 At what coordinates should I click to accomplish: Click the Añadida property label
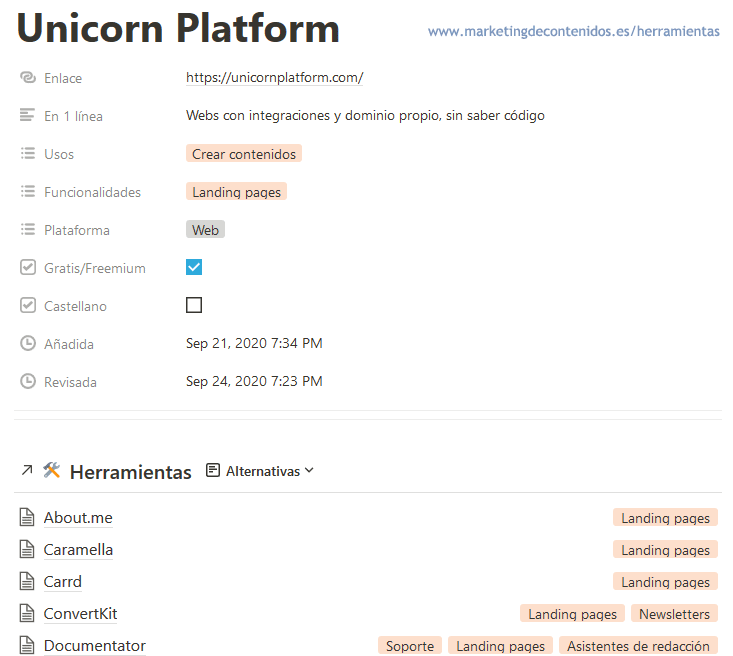[69, 344]
